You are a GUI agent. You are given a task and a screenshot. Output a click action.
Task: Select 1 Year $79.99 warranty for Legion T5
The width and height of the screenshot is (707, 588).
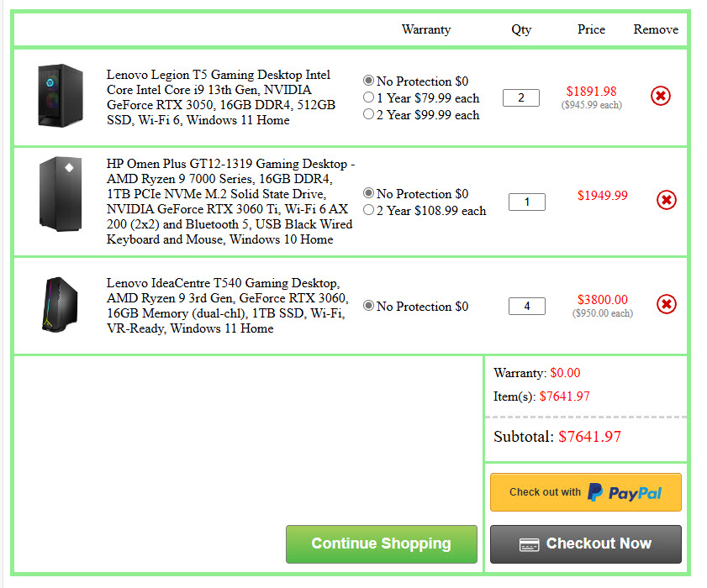[368, 97]
